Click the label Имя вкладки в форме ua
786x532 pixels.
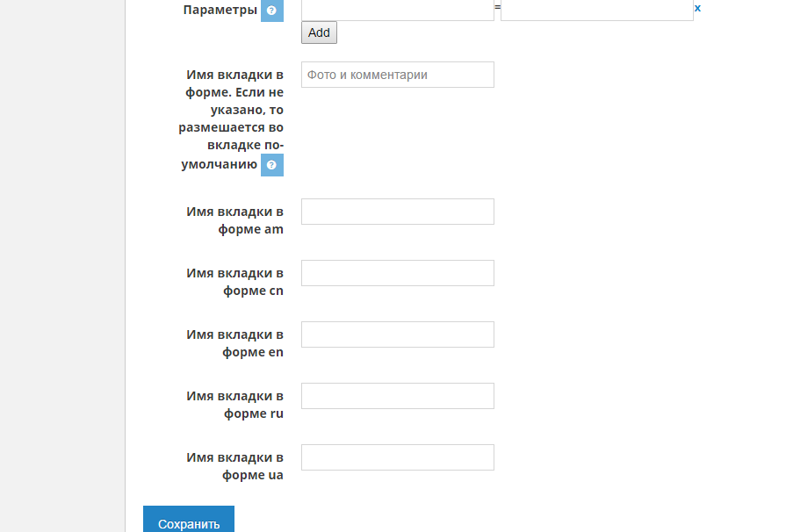pyautogui.click(x=234, y=466)
